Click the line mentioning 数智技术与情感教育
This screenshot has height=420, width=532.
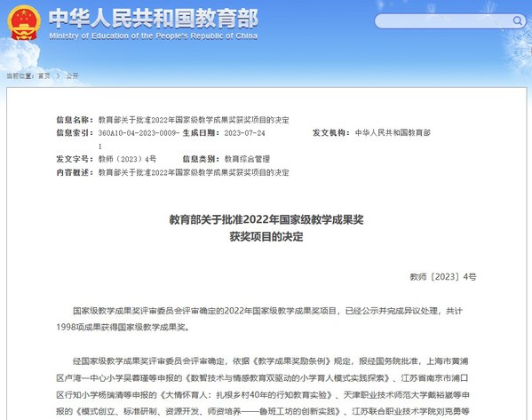[262, 378]
